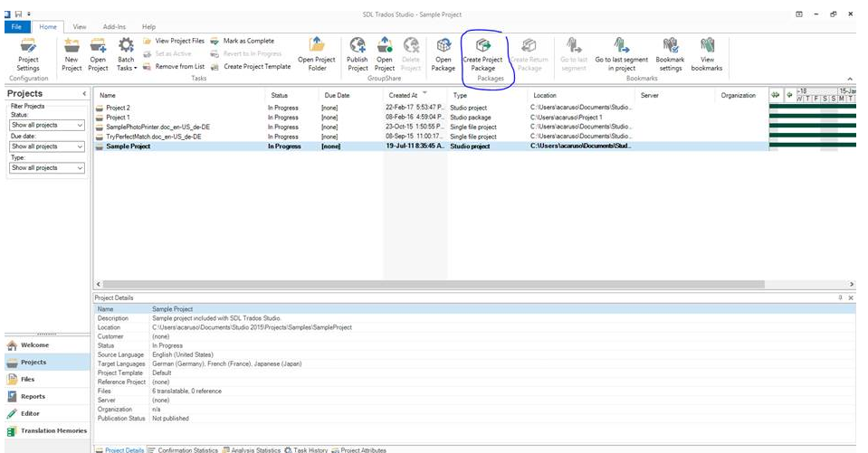Image resolution: width=868 pixels, height=453 pixels.
Task: Click the Save icon in the title bar
Action: point(19,14)
